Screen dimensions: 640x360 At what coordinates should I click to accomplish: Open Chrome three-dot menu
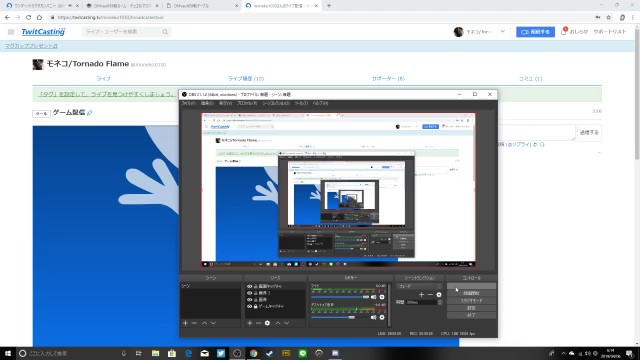pos(633,17)
